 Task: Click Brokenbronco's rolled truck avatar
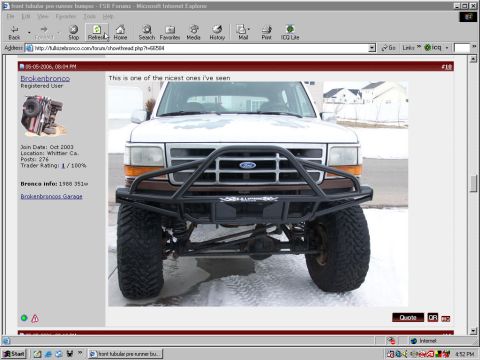tap(43, 115)
